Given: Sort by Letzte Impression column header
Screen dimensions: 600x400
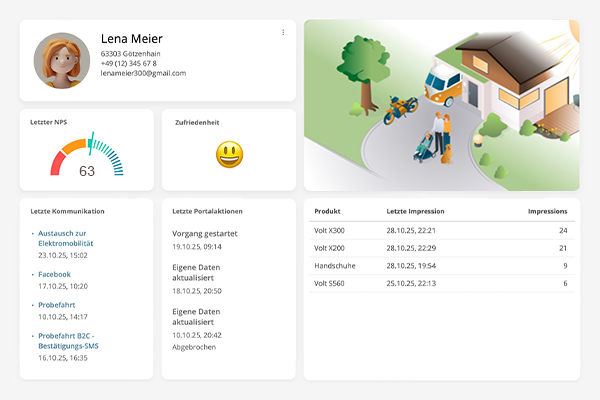Looking at the screenshot, I should [x=415, y=211].
